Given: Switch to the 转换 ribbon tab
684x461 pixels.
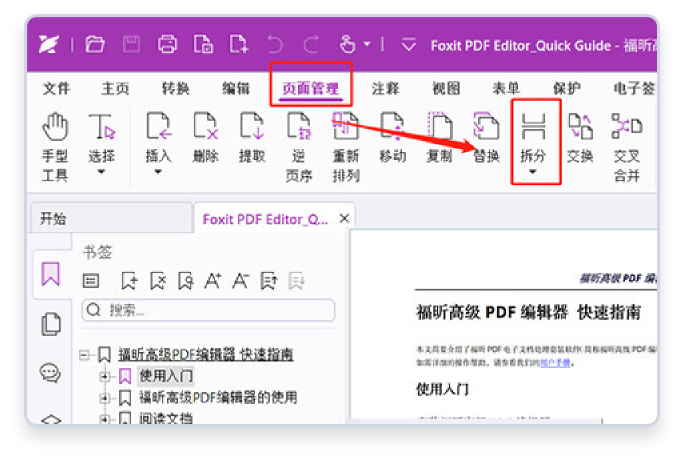Looking at the screenshot, I should pos(176,89).
